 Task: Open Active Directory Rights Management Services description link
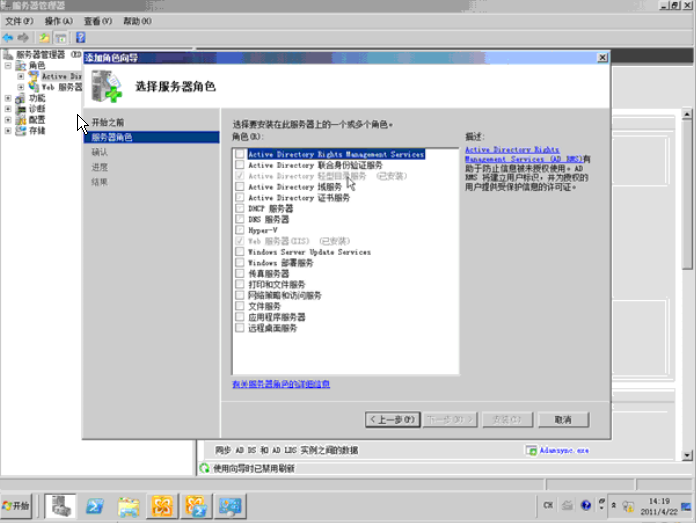pyautogui.click(x=523, y=155)
